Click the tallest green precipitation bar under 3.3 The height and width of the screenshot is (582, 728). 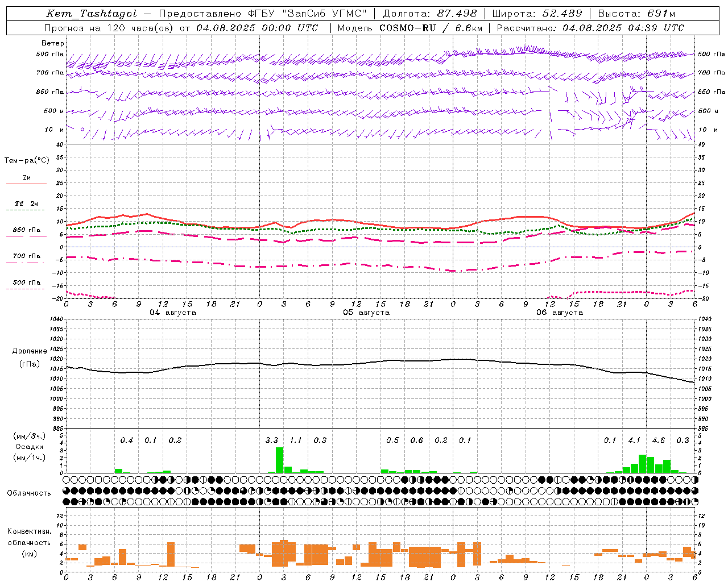pyautogui.click(x=279, y=460)
